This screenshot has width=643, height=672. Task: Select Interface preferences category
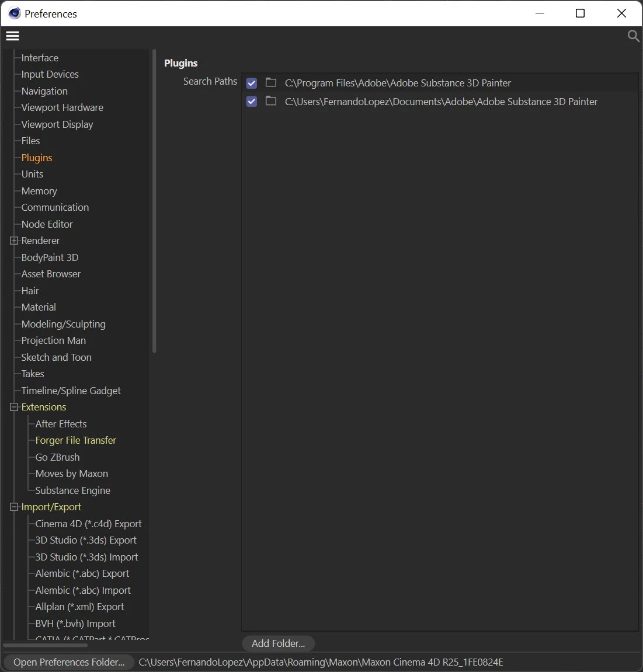pos(40,58)
